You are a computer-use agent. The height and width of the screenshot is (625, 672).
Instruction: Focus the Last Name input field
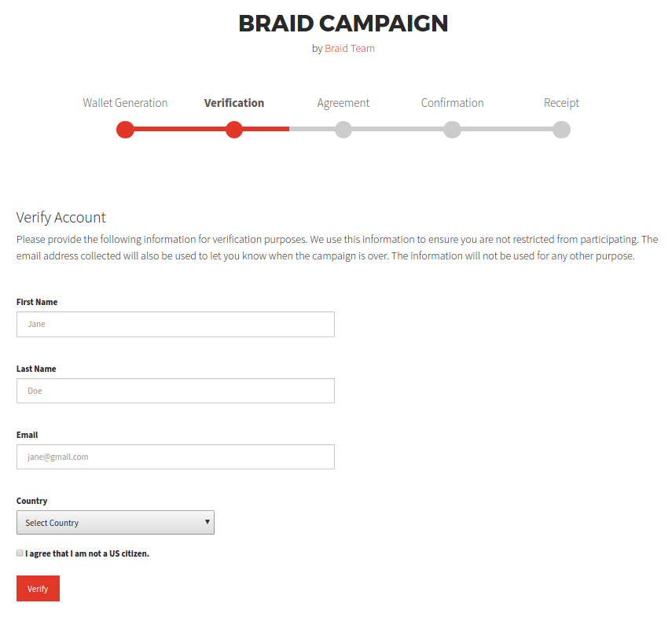tap(175, 391)
